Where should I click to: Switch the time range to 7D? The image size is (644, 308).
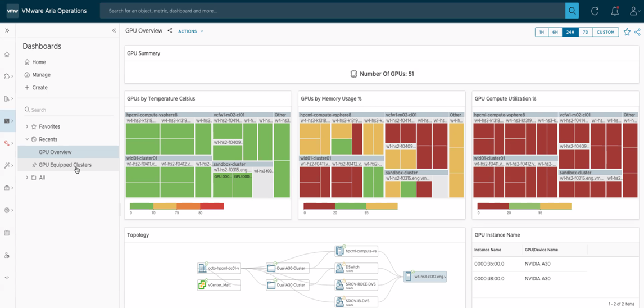585,32
